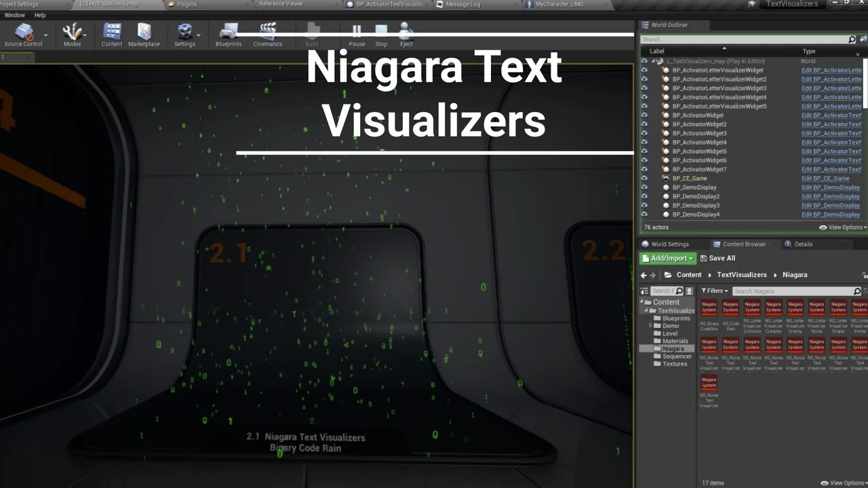Pause the play-in-editor session
Image resolution: width=868 pixels, height=488 pixels.
click(357, 34)
